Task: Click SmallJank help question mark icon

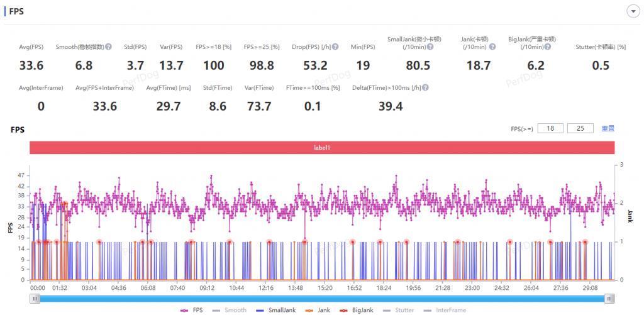Action: [430, 47]
